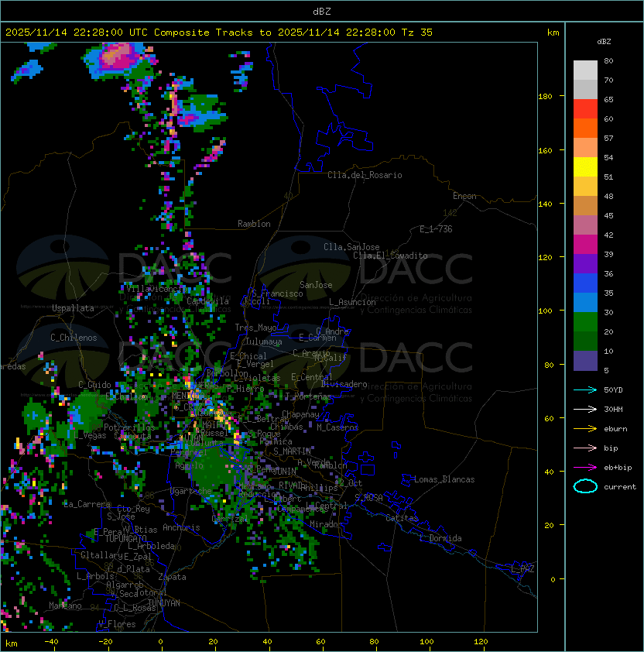Viewport: 644px width, 652px height.
Task: Click the 'Tres_Mayo' place label
Action: [x=255, y=328]
